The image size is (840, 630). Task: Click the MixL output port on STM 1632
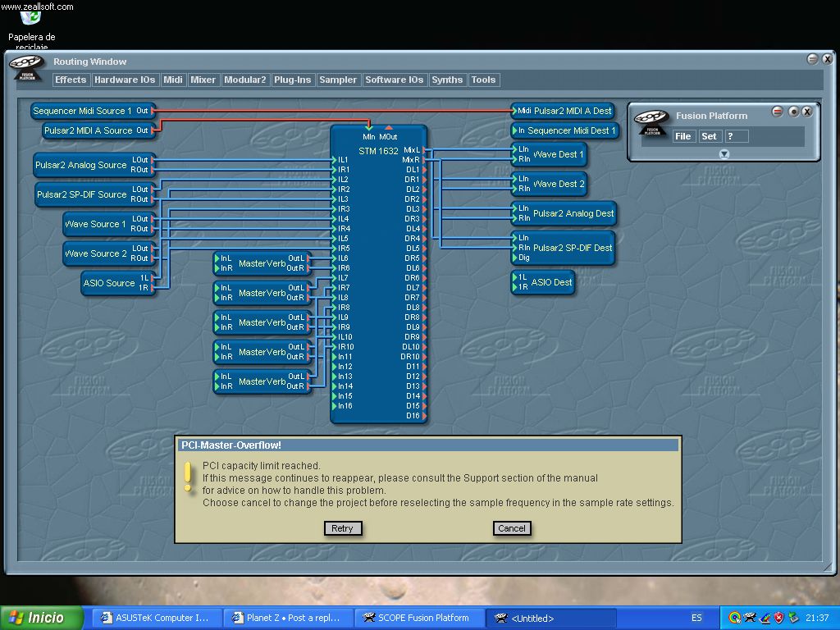[424, 150]
